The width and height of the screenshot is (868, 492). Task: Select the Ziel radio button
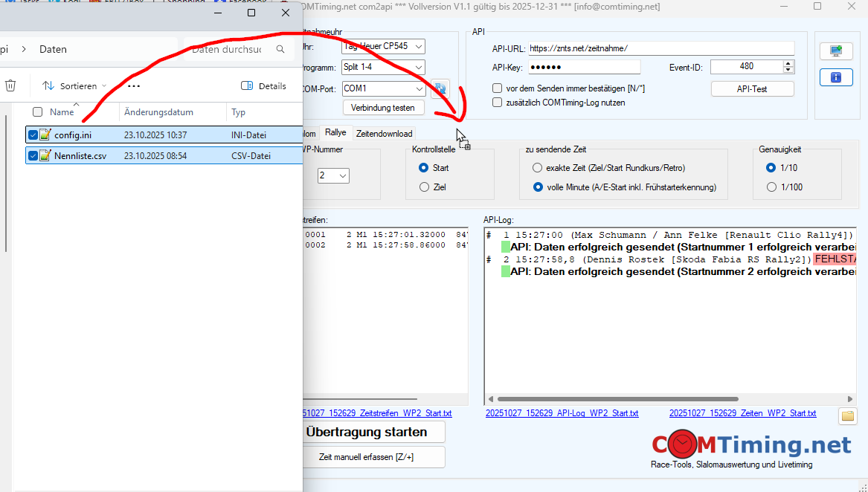[424, 187]
